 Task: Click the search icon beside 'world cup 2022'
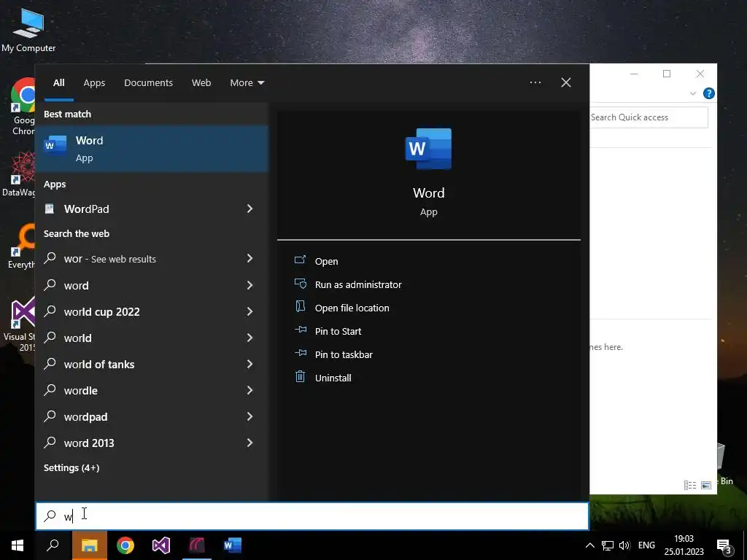click(50, 311)
